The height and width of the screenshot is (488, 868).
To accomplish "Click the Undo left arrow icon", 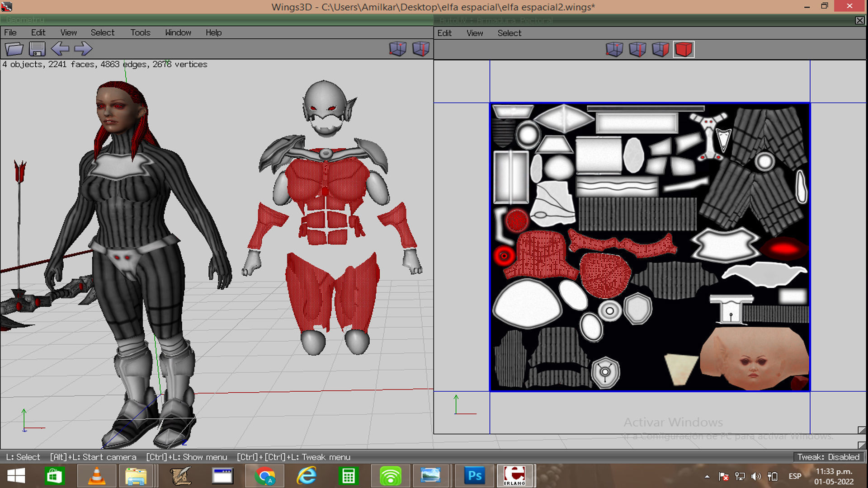I will pos(60,49).
